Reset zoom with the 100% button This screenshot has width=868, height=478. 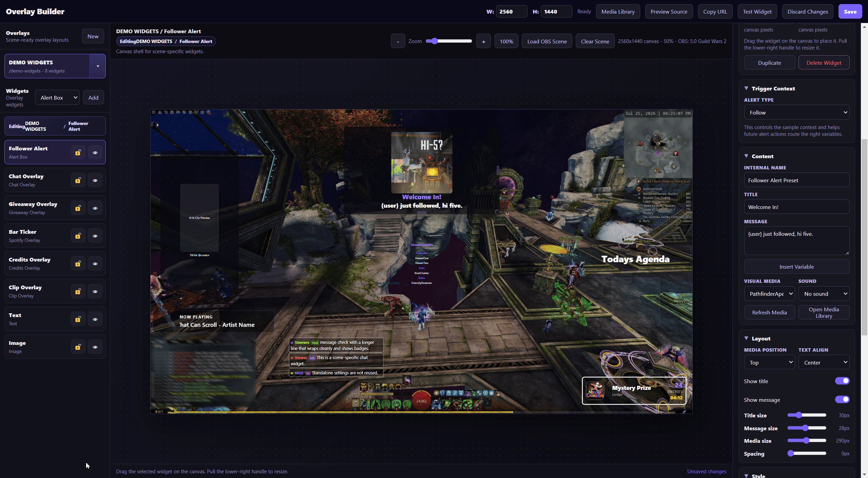[x=506, y=41]
